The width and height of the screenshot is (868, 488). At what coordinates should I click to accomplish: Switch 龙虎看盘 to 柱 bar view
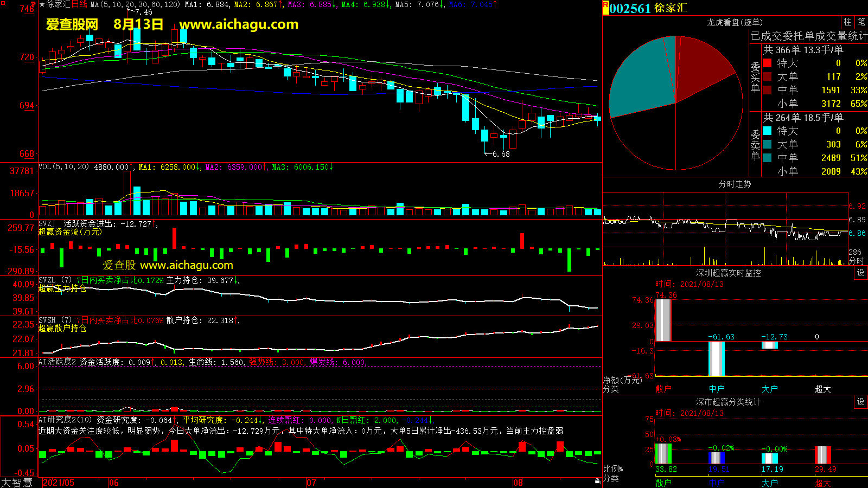tap(847, 22)
